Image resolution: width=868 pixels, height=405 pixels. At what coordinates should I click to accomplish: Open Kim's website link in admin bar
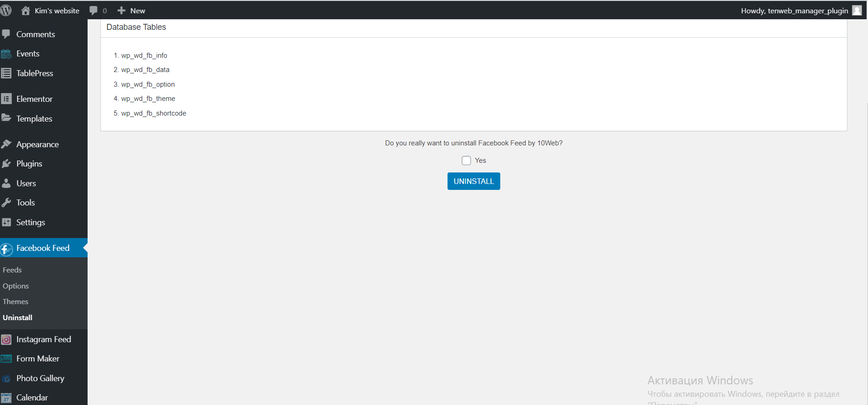(x=57, y=11)
